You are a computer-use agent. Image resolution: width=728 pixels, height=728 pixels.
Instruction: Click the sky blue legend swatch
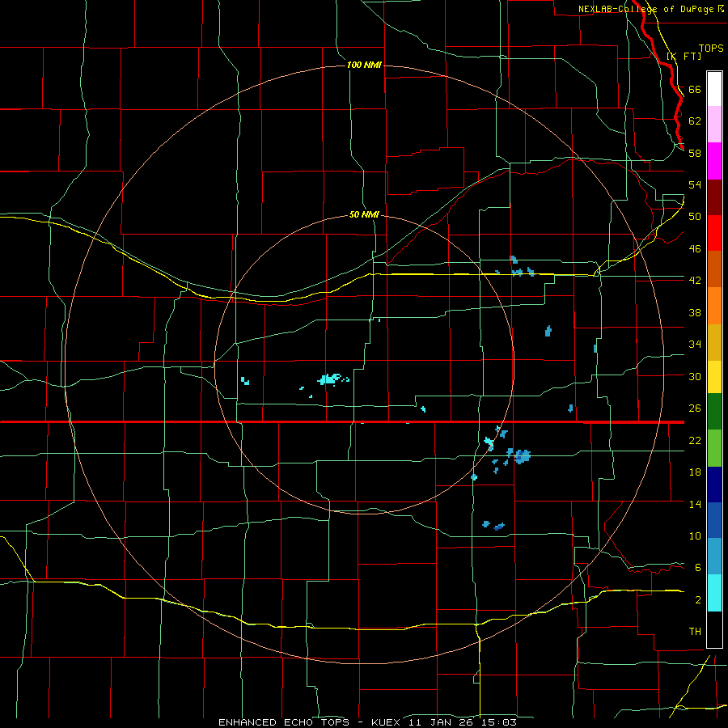pos(714,557)
